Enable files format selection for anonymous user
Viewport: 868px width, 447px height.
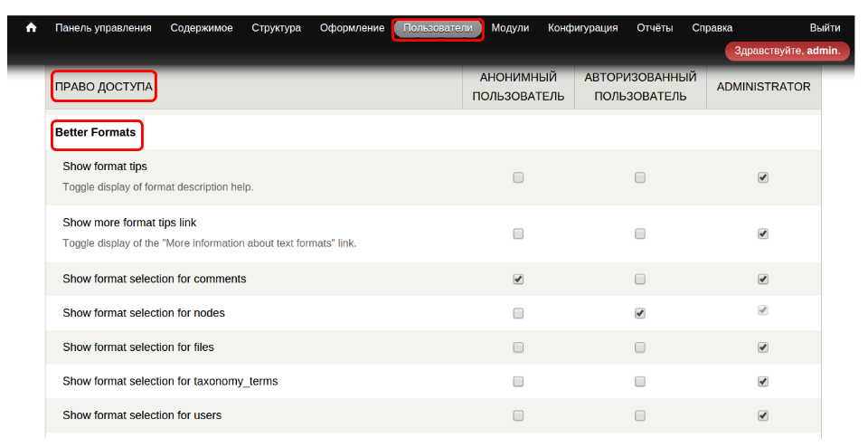pos(518,347)
